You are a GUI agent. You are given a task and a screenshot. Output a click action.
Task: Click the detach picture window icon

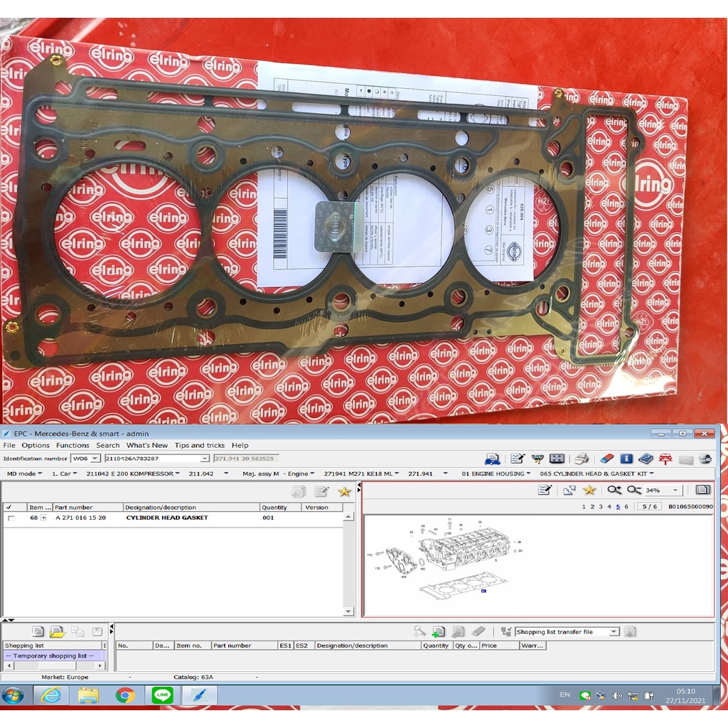(x=569, y=490)
